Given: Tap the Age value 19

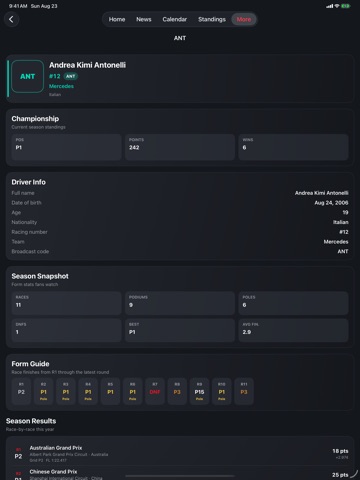Looking at the screenshot, I should click(x=345, y=212).
